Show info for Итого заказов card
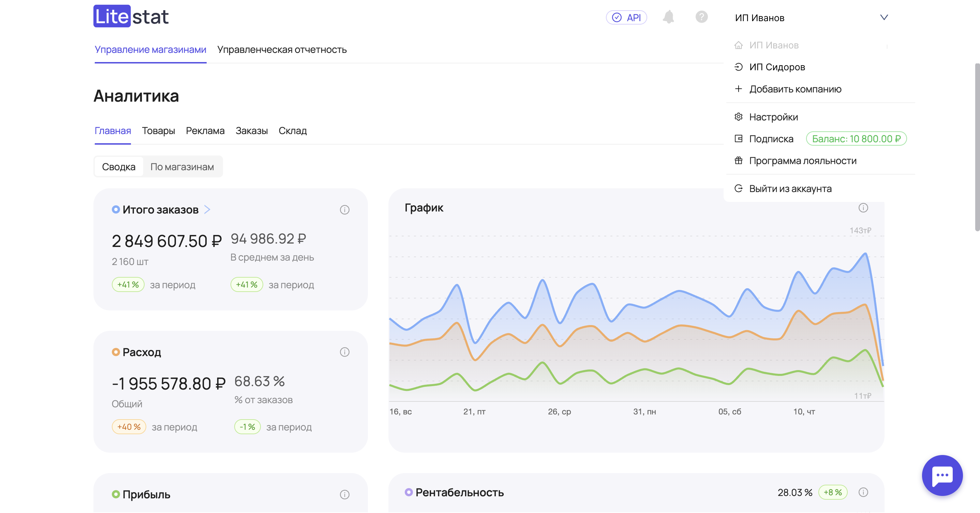 point(345,210)
